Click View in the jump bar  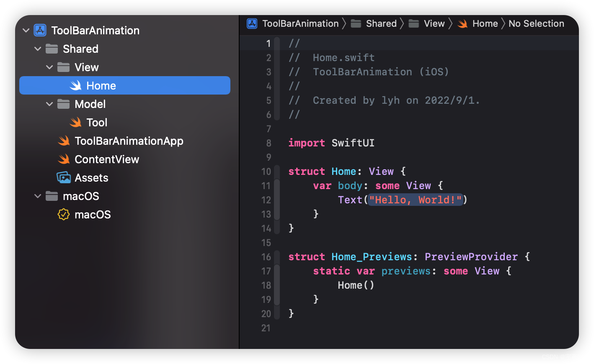[434, 23]
